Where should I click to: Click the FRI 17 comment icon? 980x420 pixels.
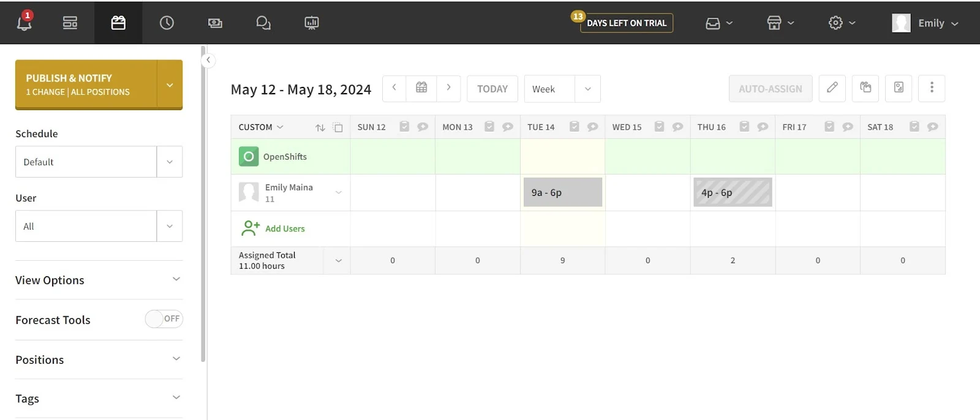(x=848, y=127)
